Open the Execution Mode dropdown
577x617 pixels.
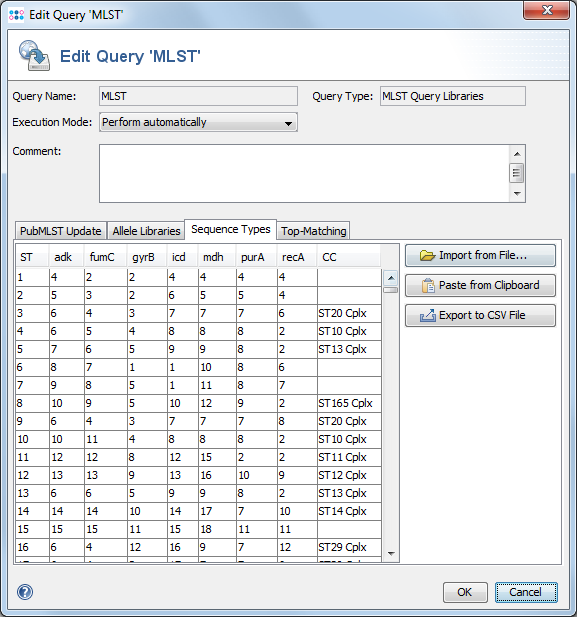click(198, 122)
